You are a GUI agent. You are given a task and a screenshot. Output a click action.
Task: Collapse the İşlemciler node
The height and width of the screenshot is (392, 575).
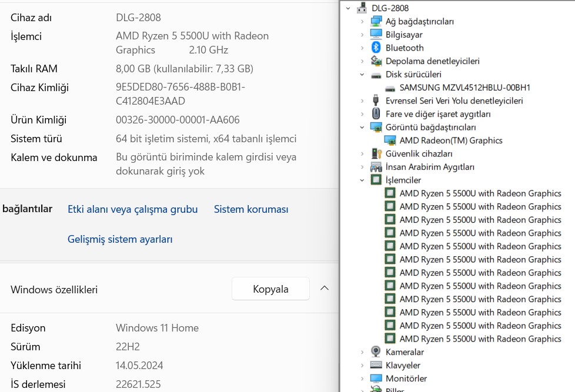(362, 180)
